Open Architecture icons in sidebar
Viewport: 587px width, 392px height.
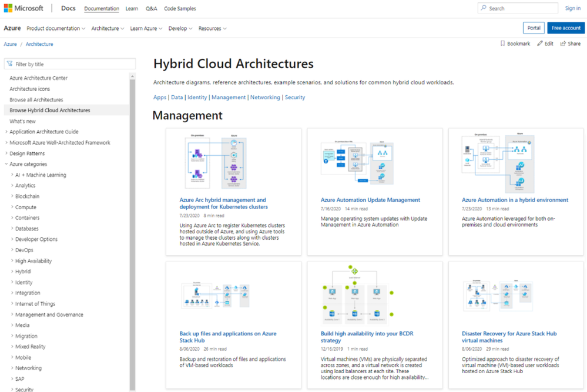tap(29, 89)
